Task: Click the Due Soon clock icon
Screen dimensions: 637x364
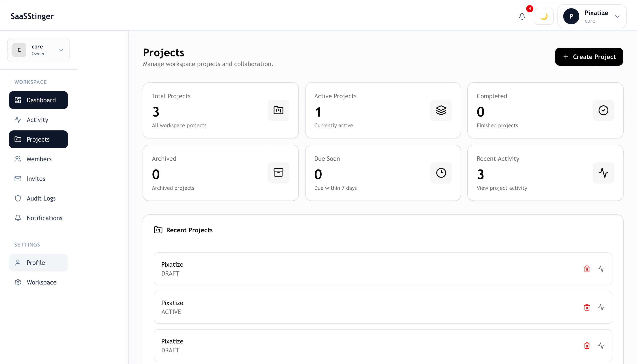Action: pyautogui.click(x=441, y=173)
